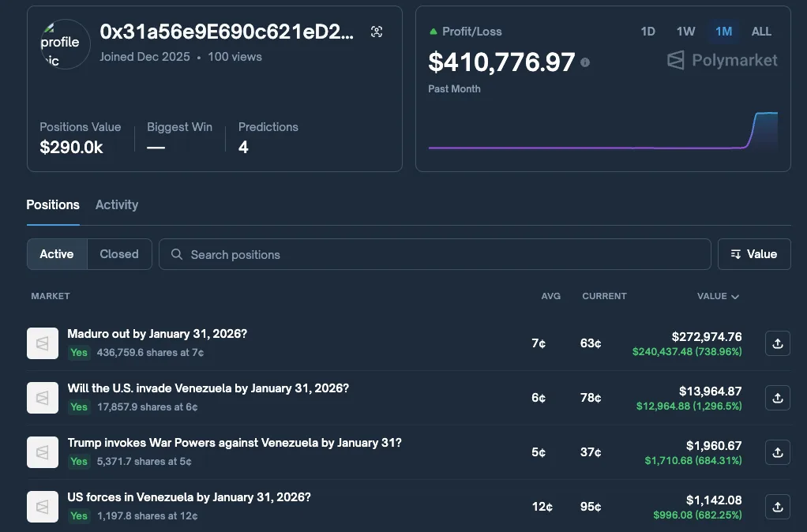Open the share icon for the Maduro position
The image size is (807, 532).
(777, 343)
